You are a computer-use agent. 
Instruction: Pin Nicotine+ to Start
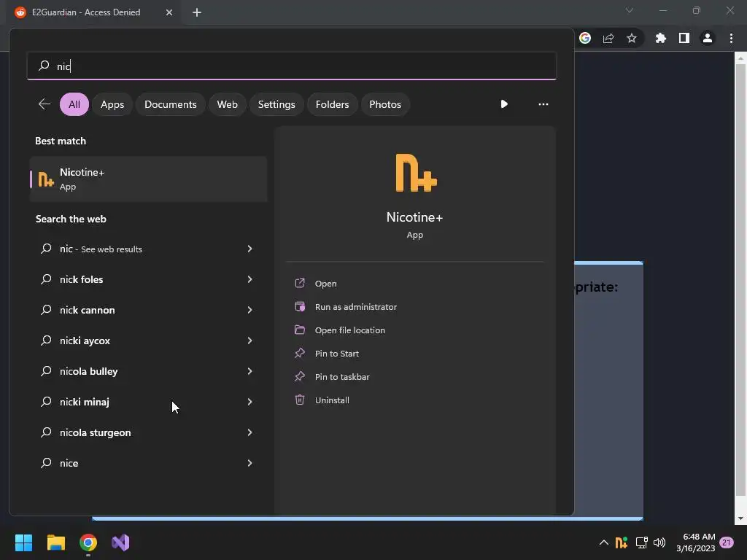336,354
